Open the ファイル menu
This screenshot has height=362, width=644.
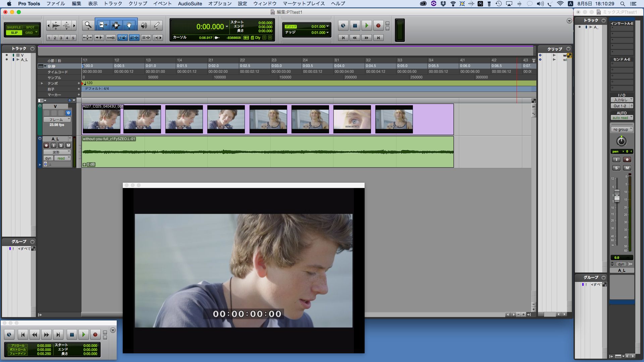click(x=56, y=4)
